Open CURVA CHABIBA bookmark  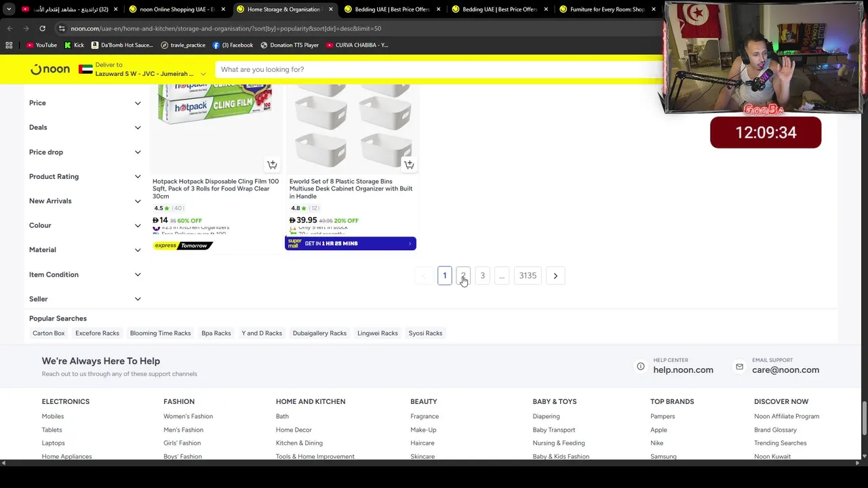(357, 45)
